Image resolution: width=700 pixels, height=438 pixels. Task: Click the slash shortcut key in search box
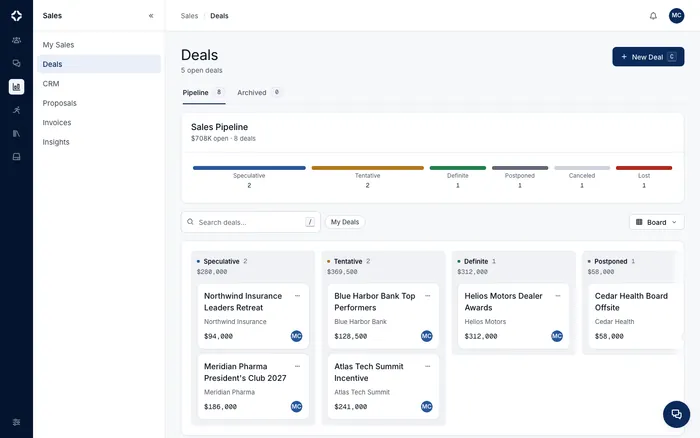[310, 222]
